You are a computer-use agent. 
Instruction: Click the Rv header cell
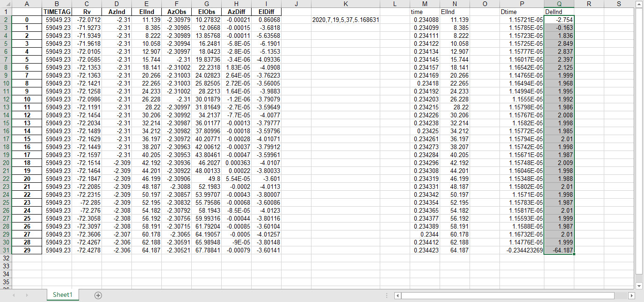click(86, 12)
